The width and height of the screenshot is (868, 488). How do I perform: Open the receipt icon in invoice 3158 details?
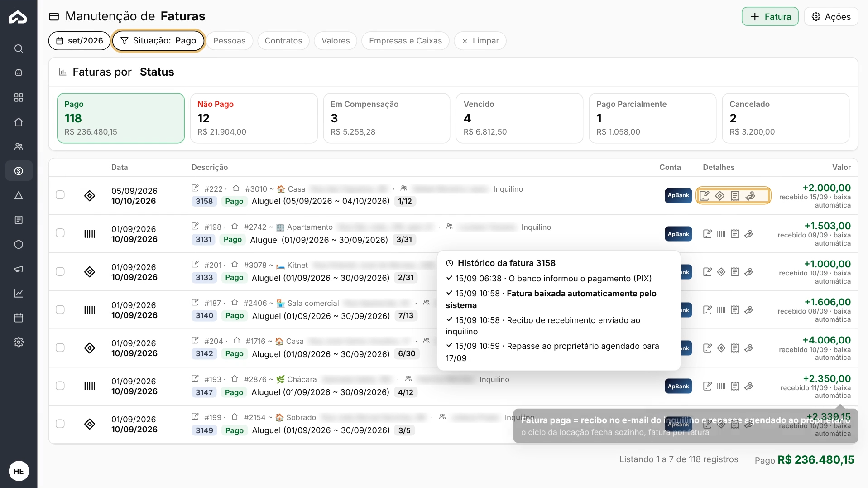pos(735,195)
